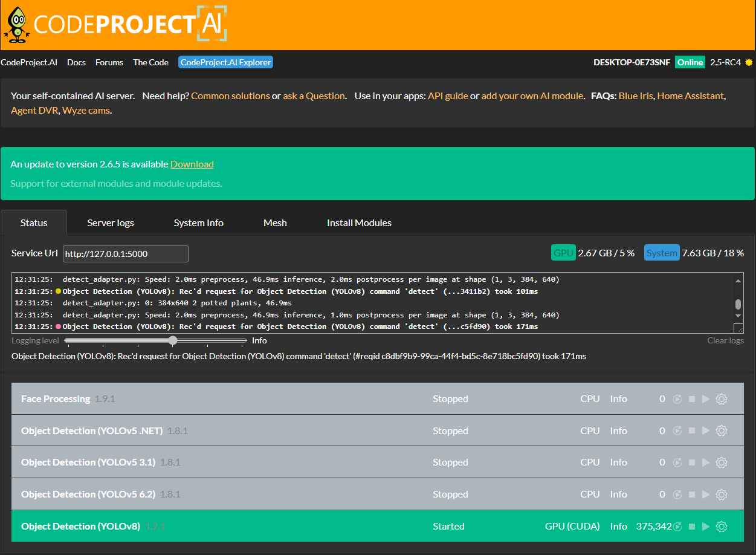Screen dimensions: 756x555
Task: Open Info for YOLOv5 .NET
Action: [x=619, y=431]
